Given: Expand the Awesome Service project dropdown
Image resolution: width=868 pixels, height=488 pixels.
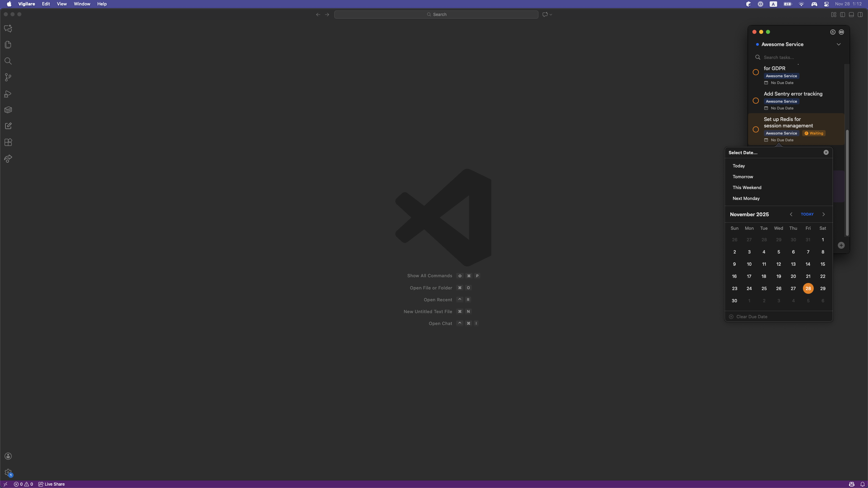Looking at the screenshot, I should pyautogui.click(x=839, y=44).
